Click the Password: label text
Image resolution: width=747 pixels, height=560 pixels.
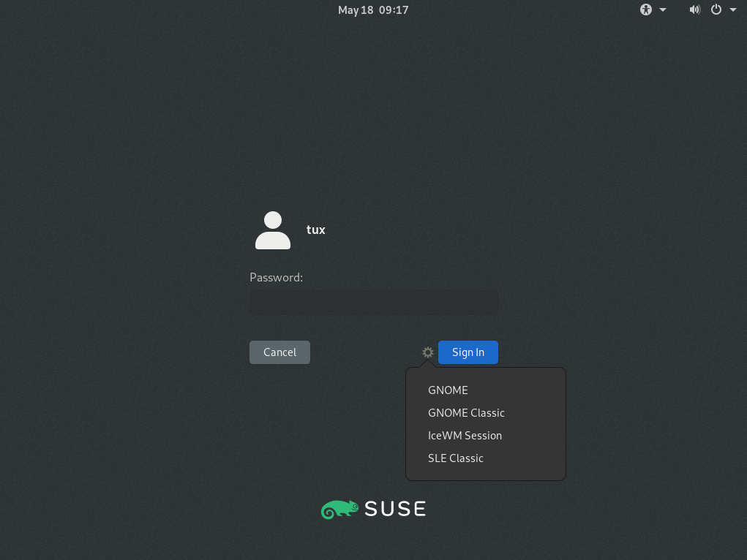tap(276, 278)
